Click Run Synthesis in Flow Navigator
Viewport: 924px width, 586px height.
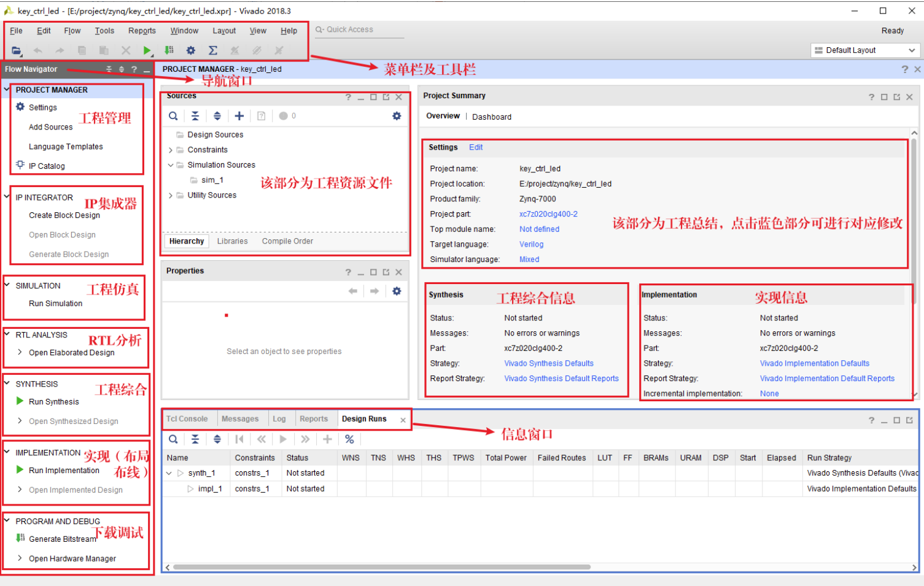54,402
